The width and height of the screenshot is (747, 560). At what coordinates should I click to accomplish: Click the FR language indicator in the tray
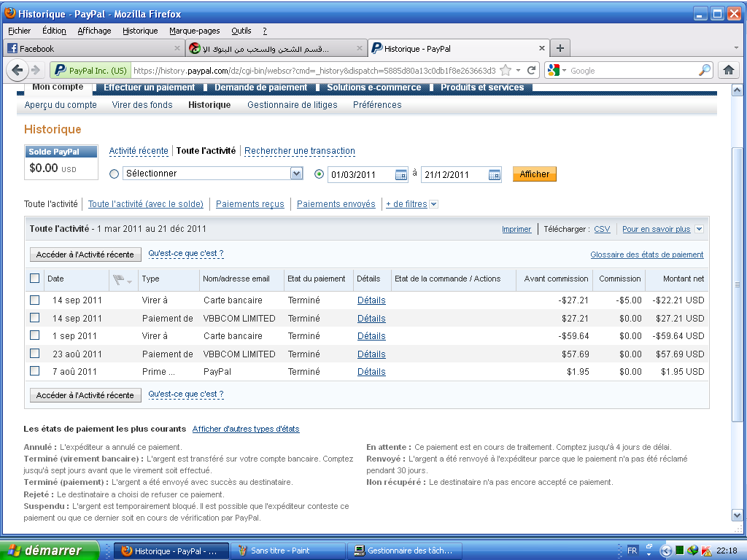coord(632,551)
